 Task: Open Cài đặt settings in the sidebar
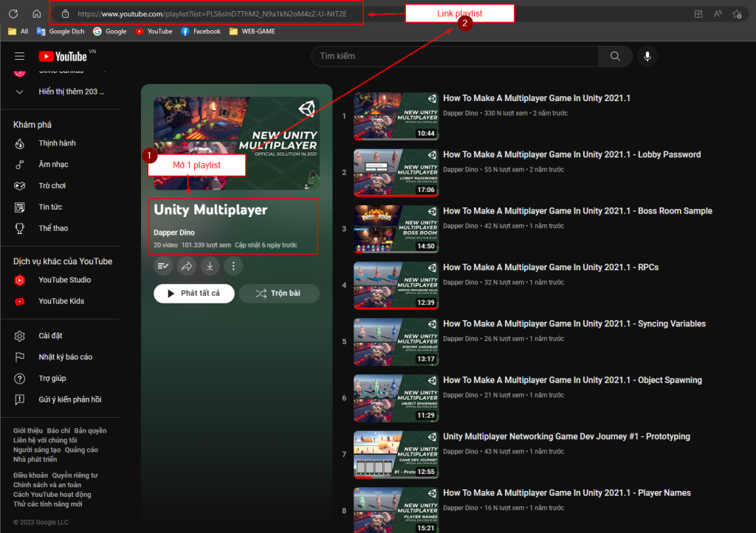click(50, 336)
